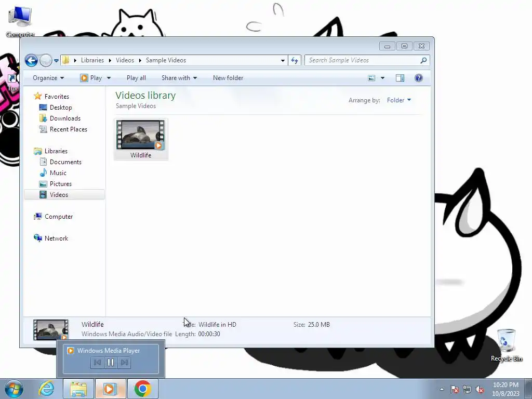Toggle the preview pane
532x399 pixels.
click(400, 78)
